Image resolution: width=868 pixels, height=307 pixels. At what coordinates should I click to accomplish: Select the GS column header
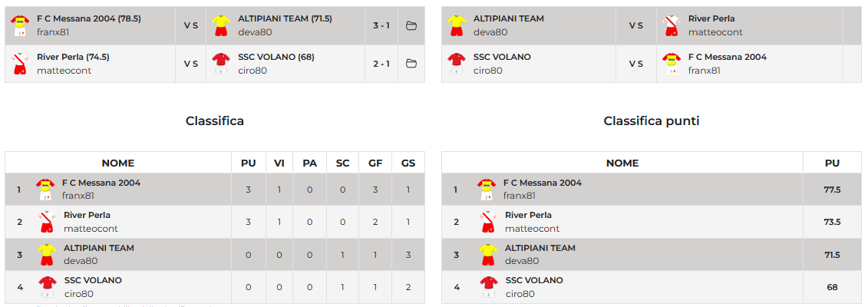click(408, 163)
